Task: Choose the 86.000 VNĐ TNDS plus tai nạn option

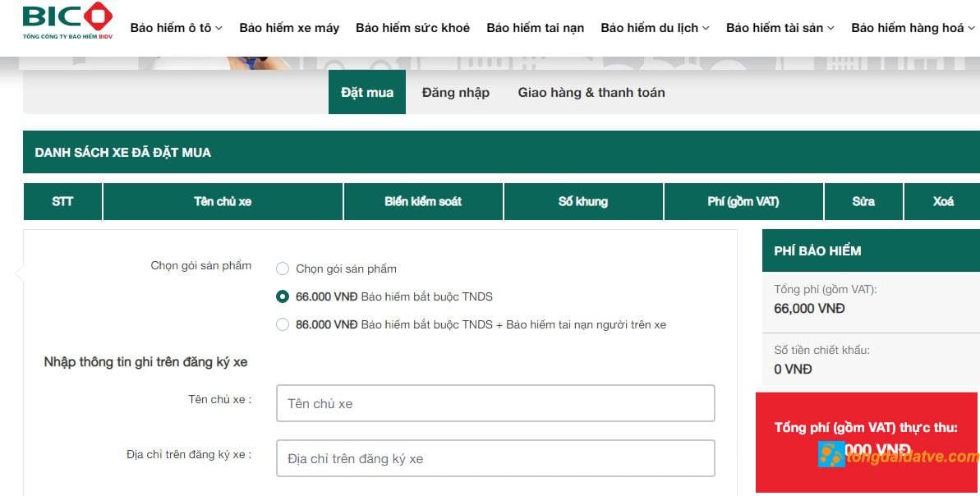Action: pyautogui.click(x=283, y=325)
